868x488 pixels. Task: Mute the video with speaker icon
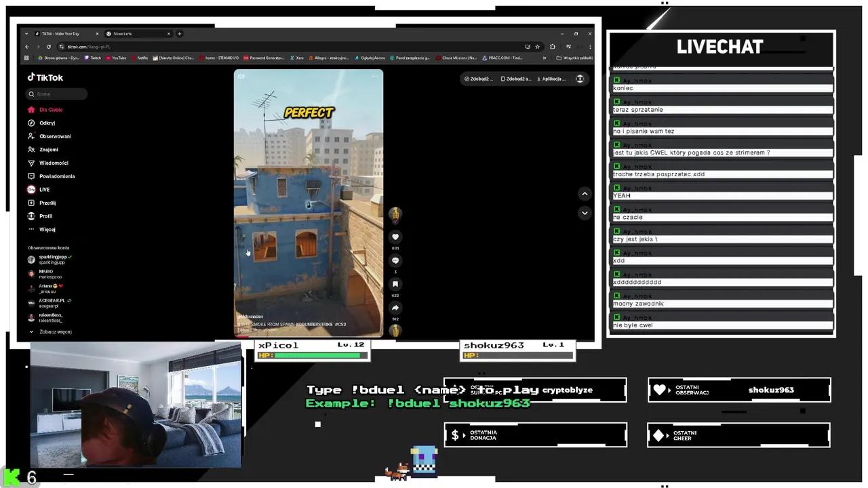coord(241,77)
